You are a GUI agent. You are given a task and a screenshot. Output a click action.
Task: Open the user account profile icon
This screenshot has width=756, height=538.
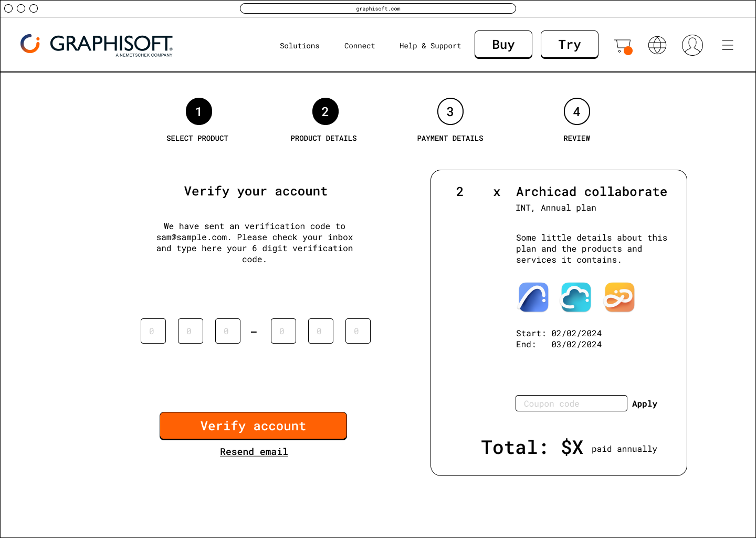pos(692,45)
